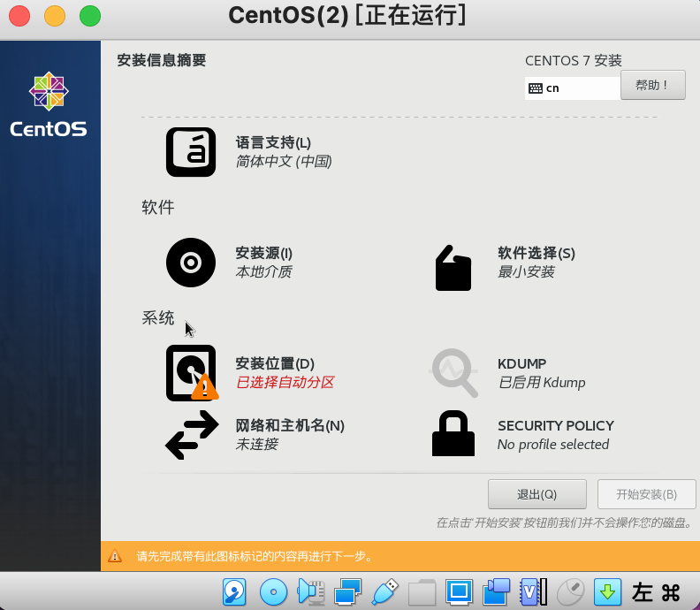
Task: Click the CentOS logo in sidebar
Action: pos(49,104)
